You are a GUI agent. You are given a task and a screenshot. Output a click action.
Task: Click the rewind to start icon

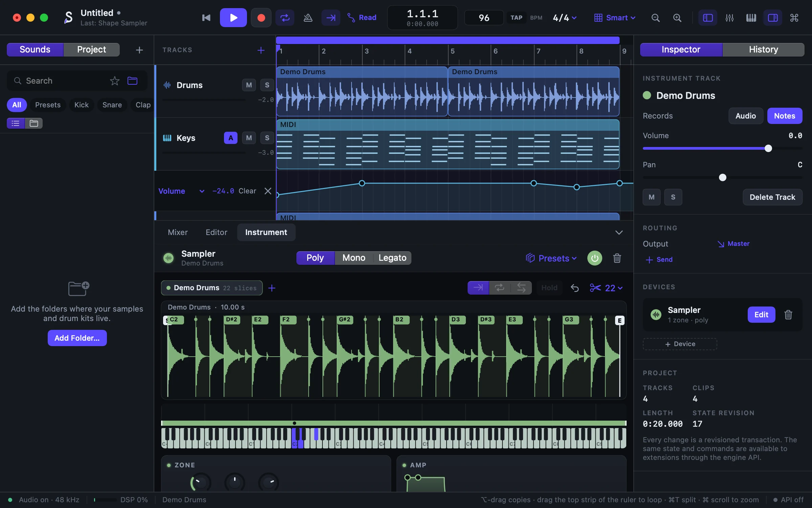[x=206, y=18]
